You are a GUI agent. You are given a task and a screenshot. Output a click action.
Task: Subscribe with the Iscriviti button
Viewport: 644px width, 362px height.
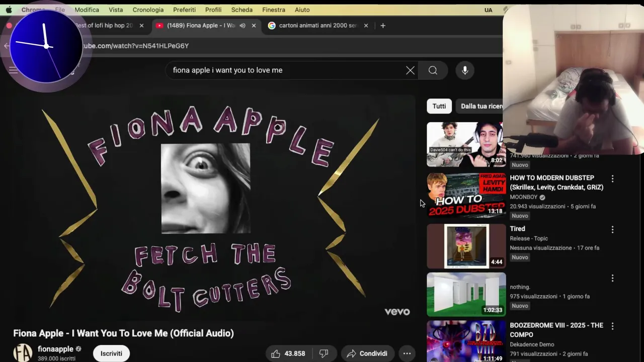(x=111, y=353)
